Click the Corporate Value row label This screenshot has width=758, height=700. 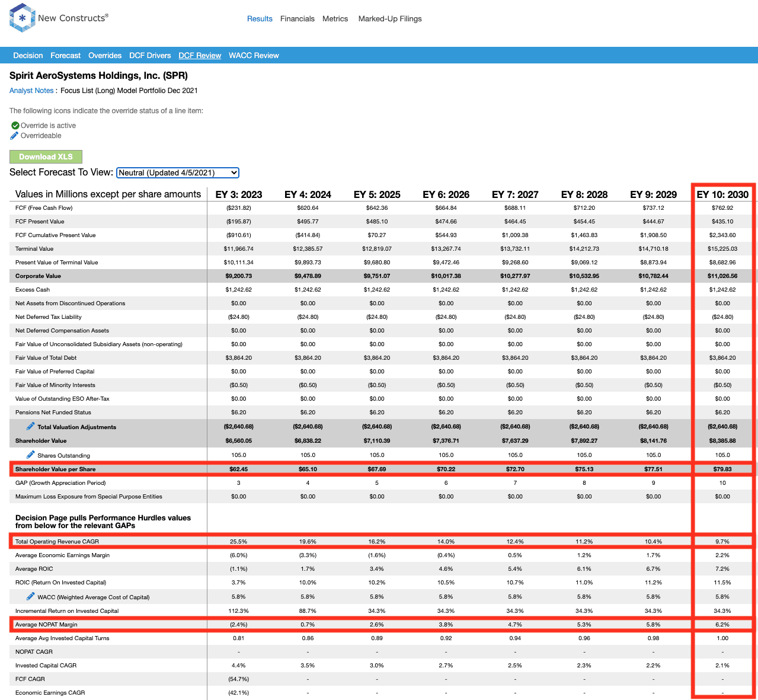pos(38,276)
